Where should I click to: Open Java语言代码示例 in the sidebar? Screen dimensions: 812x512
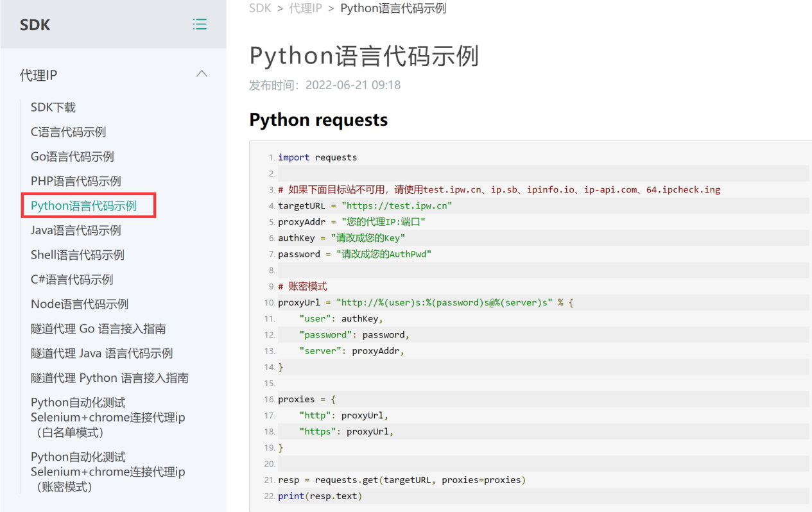(76, 230)
